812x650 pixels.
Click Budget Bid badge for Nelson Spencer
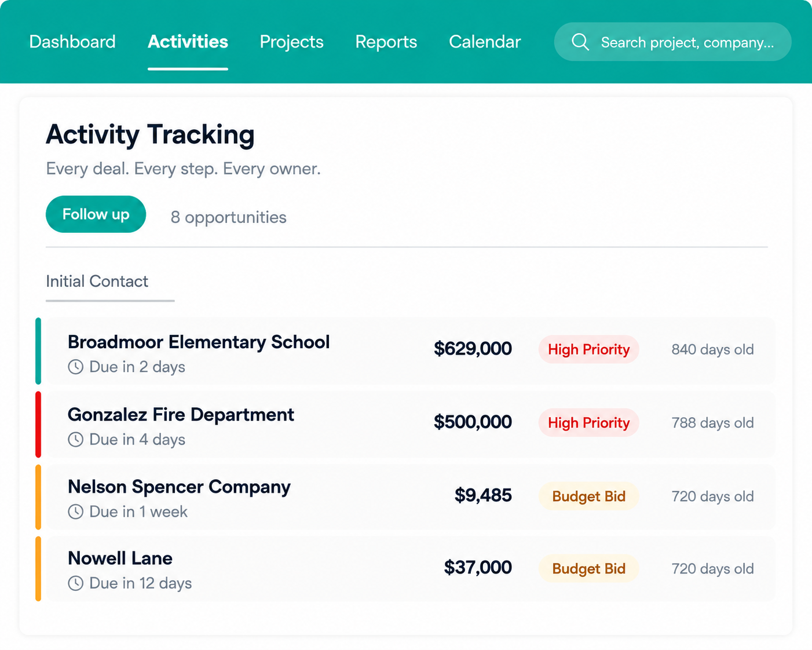point(589,496)
